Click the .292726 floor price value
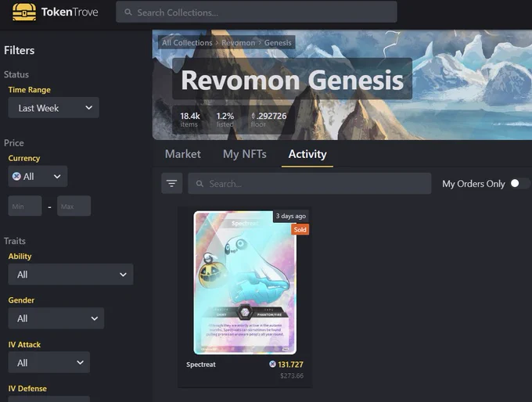 [271, 116]
